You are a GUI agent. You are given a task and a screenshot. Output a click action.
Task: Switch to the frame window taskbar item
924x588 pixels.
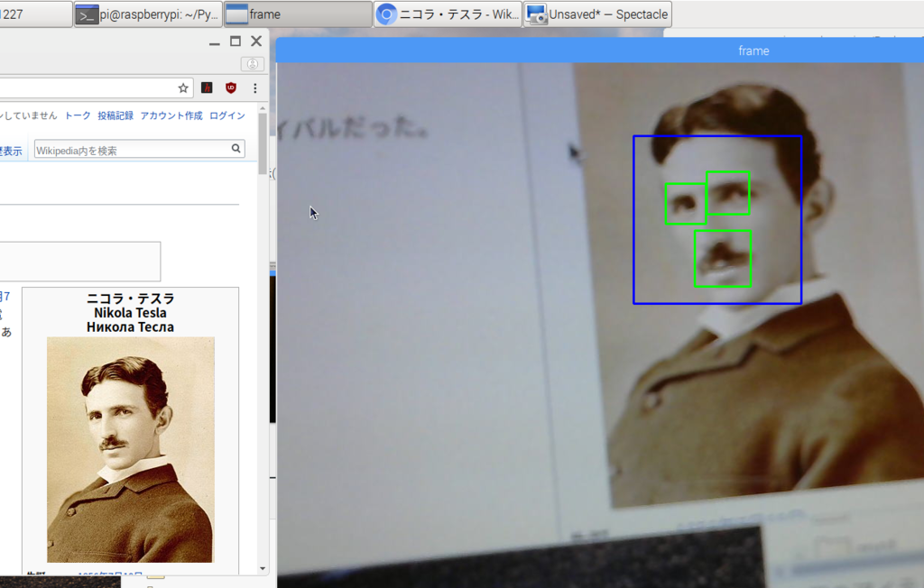click(298, 14)
